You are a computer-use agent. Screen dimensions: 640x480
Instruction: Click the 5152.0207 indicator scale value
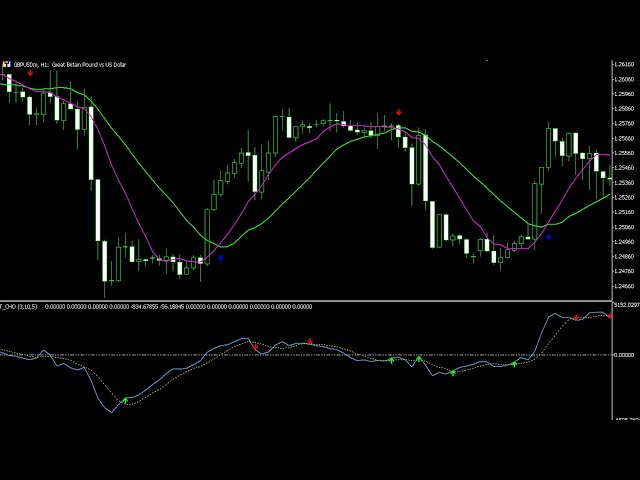point(625,307)
